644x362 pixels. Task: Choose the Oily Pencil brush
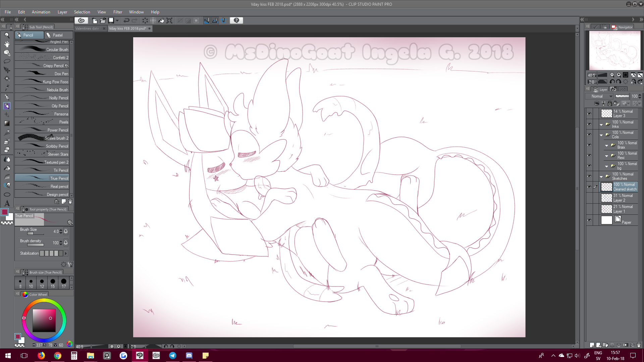[42, 106]
